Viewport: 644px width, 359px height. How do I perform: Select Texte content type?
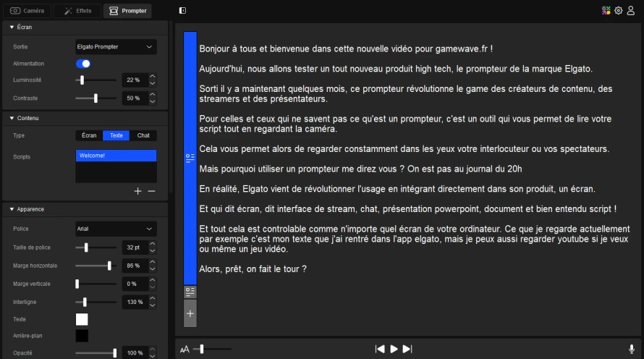click(116, 135)
